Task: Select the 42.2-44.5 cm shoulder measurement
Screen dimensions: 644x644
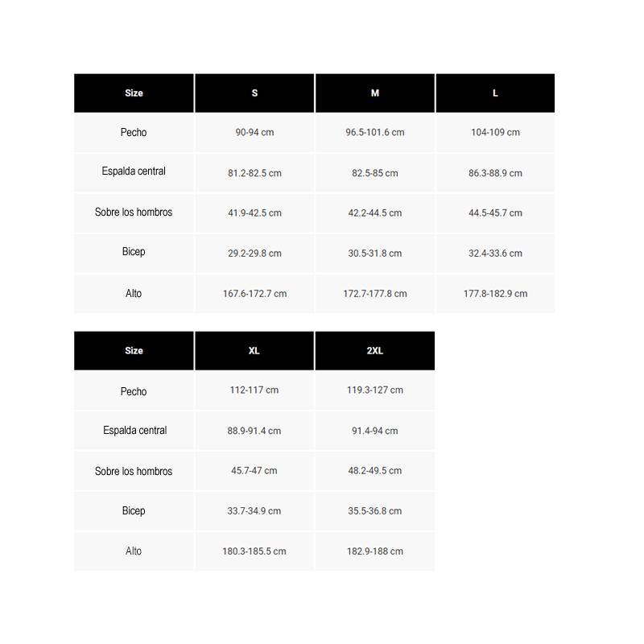Action: coord(374,213)
